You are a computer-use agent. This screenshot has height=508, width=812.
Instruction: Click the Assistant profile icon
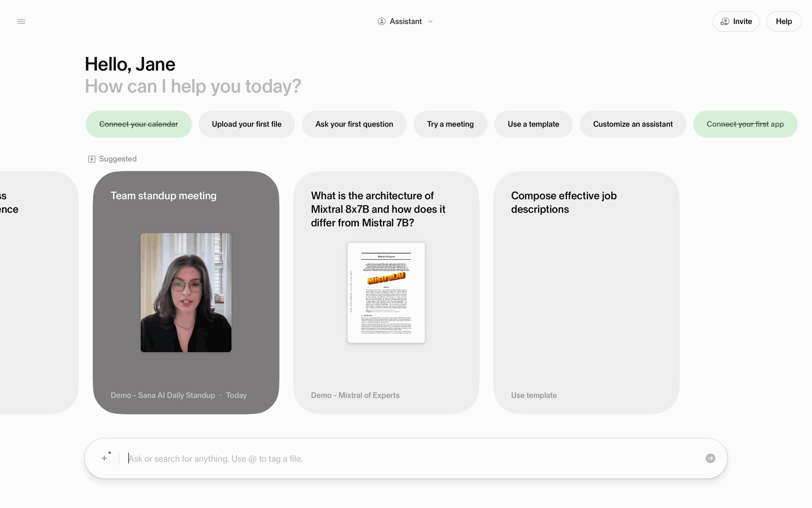(381, 22)
